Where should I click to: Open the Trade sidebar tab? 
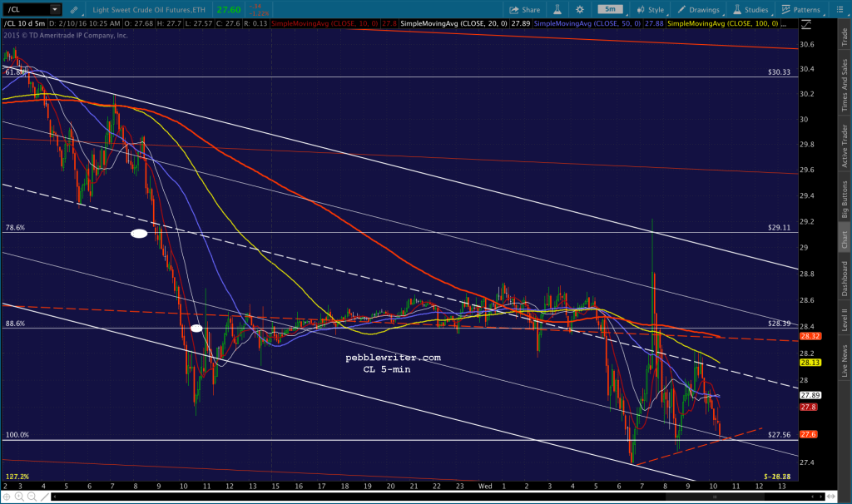(x=845, y=37)
